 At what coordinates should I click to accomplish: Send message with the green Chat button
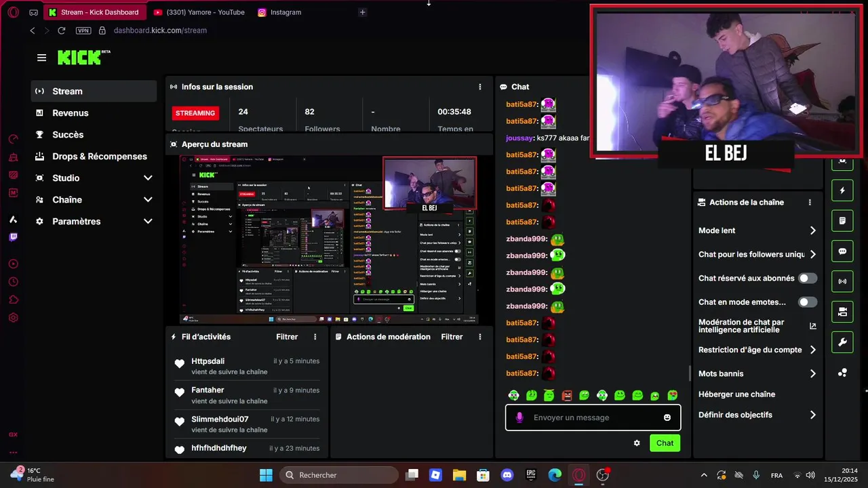(x=665, y=443)
